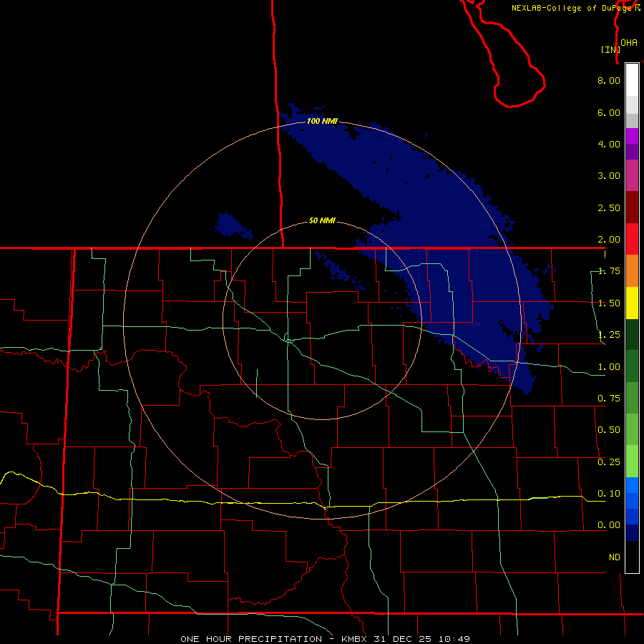This screenshot has height=644, width=644.
Task: Click the ONE HOUR PRECIPITATION title text
Action: (251, 639)
